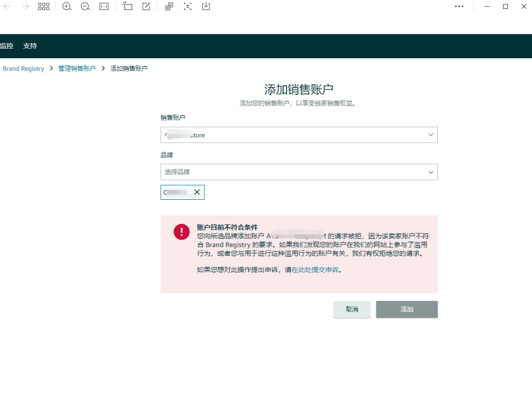Click the 添加销售账户 page heading
532x398 pixels.
[x=298, y=90]
